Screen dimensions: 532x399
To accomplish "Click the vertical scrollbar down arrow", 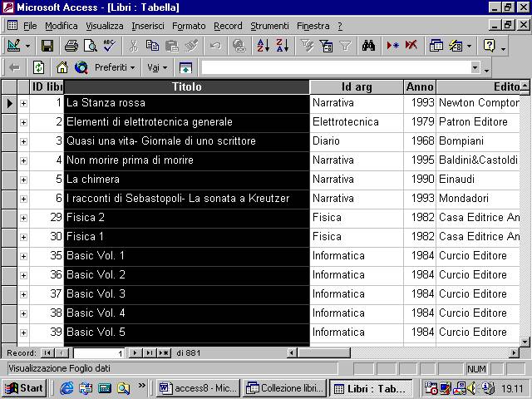I will 525,342.
